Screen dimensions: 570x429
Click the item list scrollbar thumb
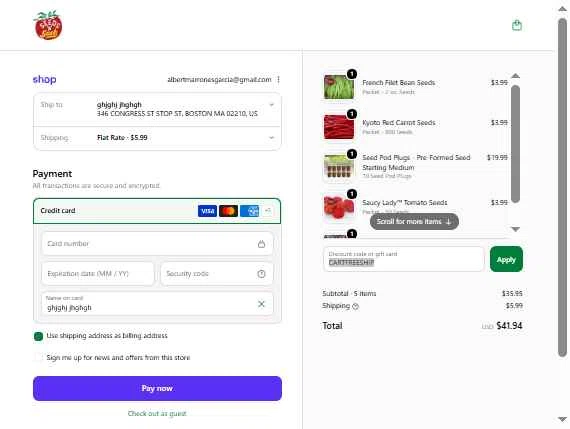click(x=515, y=144)
